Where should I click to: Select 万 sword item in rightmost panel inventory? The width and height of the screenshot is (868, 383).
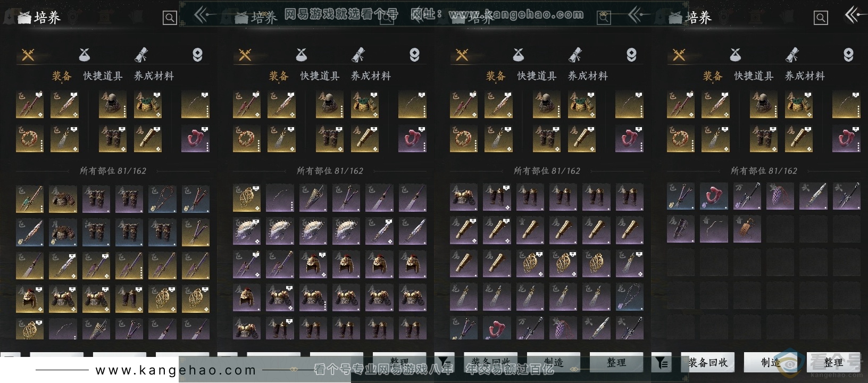tap(747, 196)
